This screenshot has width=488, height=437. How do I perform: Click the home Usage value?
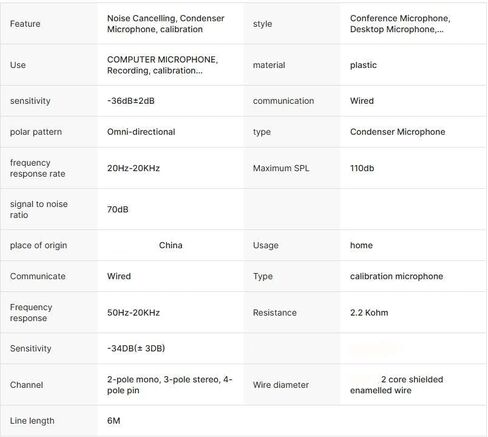[x=361, y=245]
